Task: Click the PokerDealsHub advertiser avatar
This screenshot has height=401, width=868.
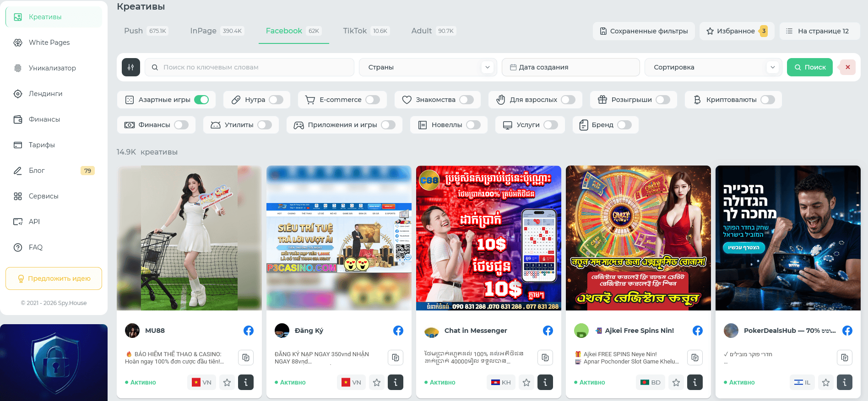Action: (x=731, y=331)
